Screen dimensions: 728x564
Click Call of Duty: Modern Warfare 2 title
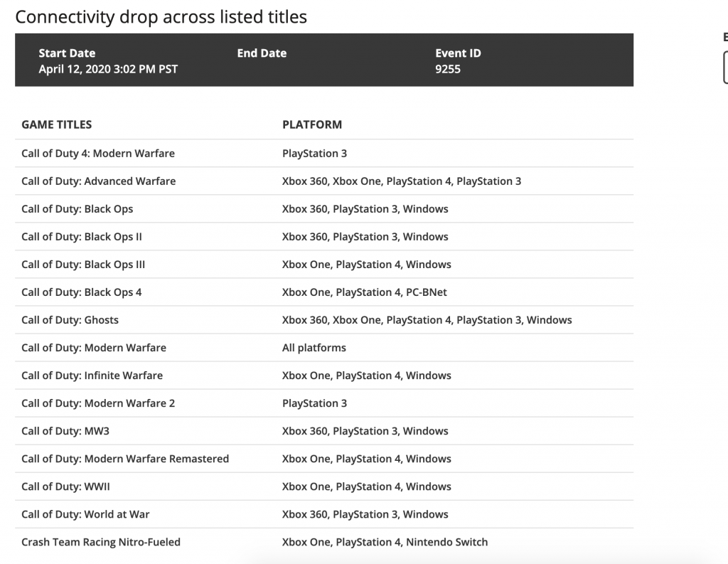[x=98, y=403]
